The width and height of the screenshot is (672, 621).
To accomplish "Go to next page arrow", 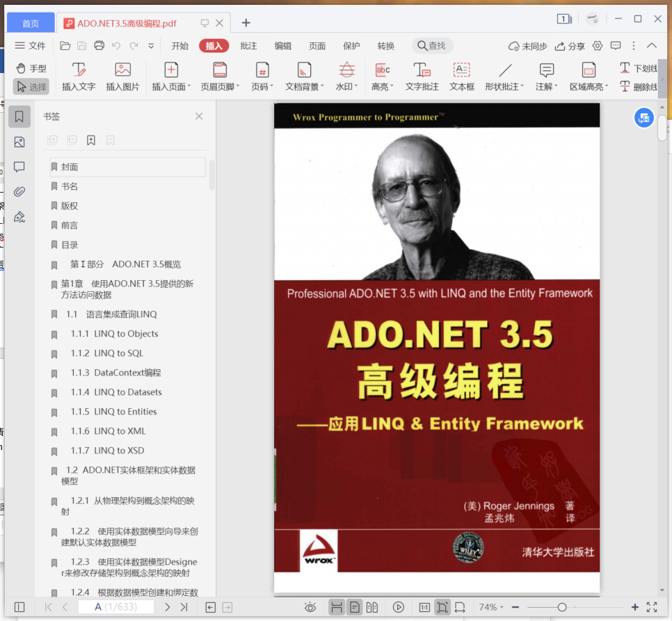I will (167, 607).
